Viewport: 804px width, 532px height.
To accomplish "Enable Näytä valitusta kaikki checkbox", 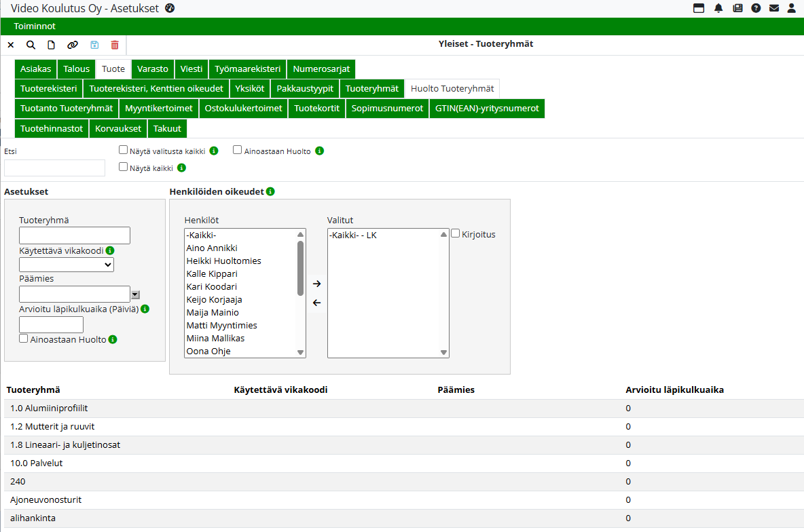I will [123, 150].
